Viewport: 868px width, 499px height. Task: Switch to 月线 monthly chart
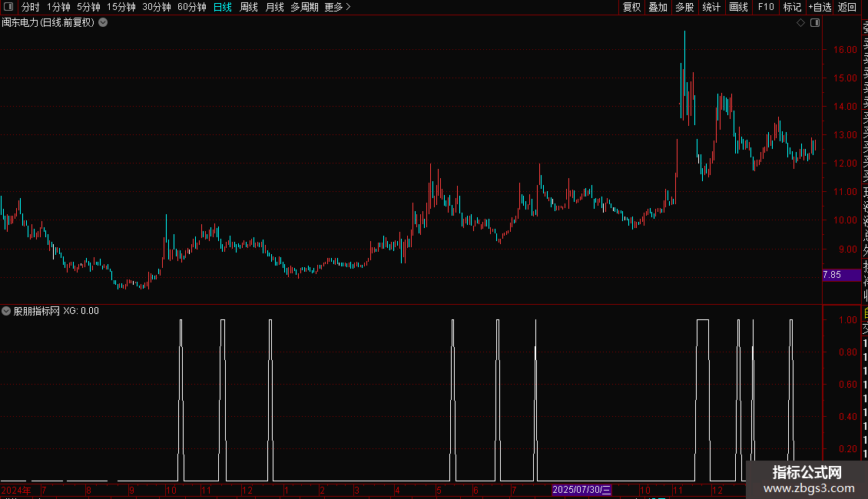(274, 7)
